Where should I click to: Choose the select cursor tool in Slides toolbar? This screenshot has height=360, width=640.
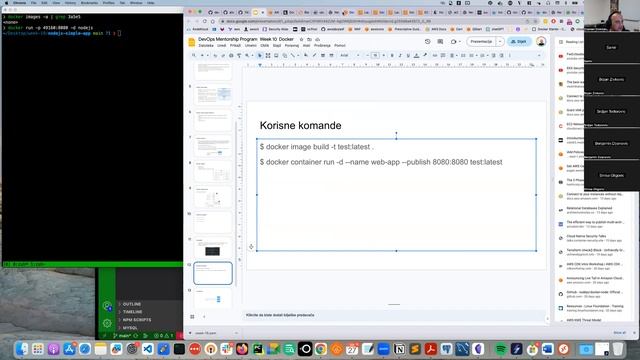260,55
